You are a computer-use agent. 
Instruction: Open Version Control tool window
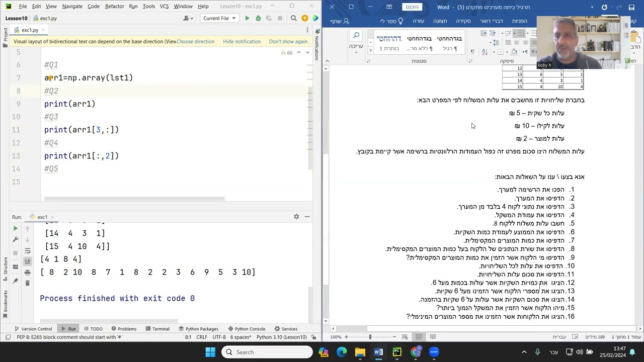pos(33,329)
